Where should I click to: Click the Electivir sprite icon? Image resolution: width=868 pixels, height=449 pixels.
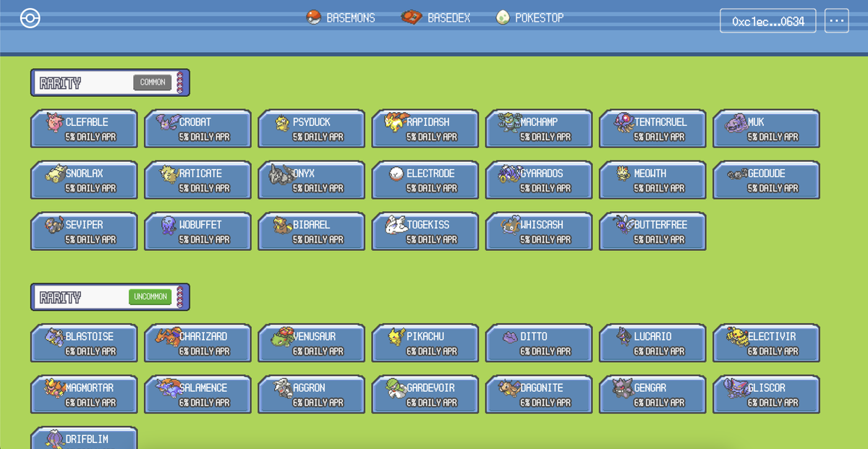point(736,337)
